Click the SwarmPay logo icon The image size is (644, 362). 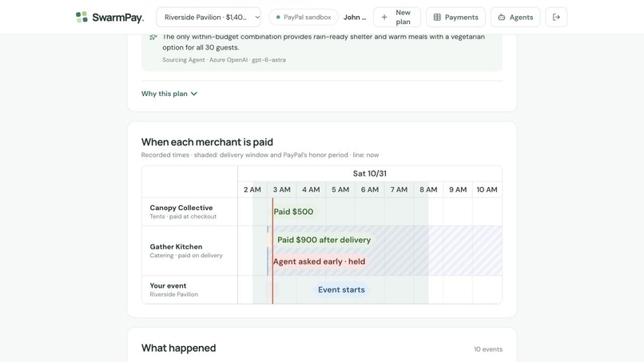pos(81,18)
